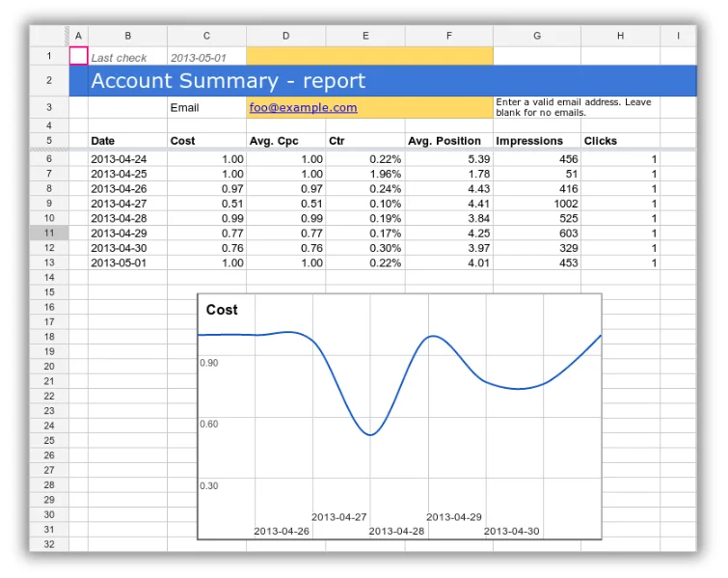Select the 1.96% Ctr cell
The image size is (728, 578).
click(x=385, y=174)
